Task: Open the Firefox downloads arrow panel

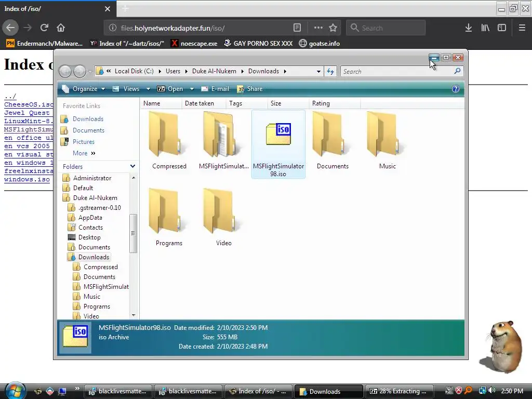Action: click(x=469, y=28)
